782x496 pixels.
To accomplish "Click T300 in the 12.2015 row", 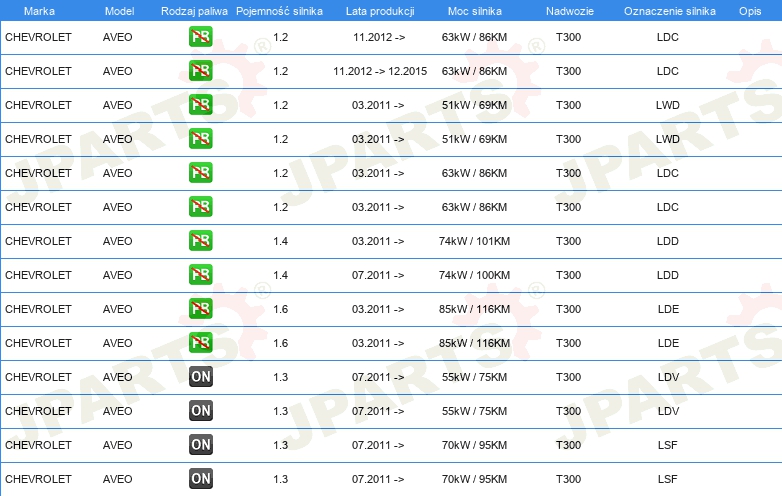I will click(x=569, y=71).
